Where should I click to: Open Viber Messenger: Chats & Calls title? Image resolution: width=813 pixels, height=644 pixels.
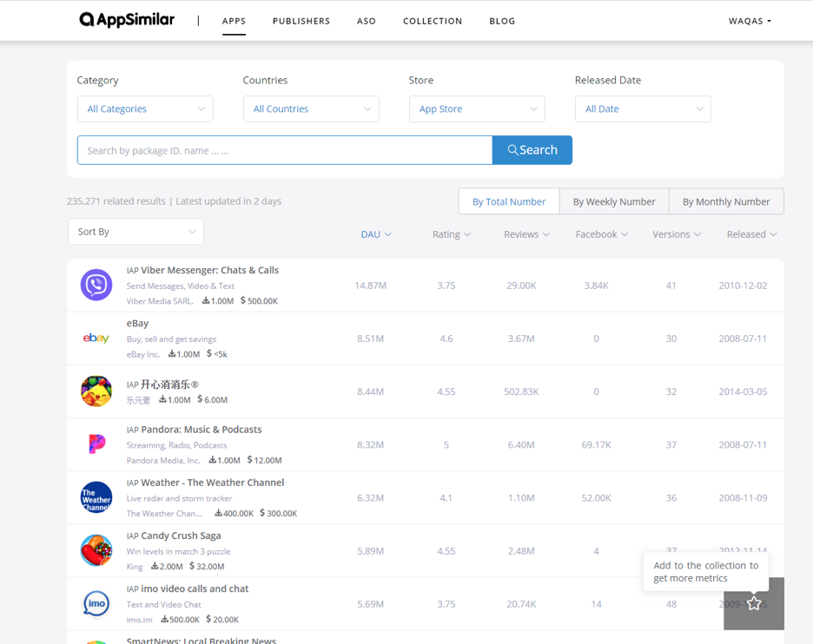pos(209,270)
